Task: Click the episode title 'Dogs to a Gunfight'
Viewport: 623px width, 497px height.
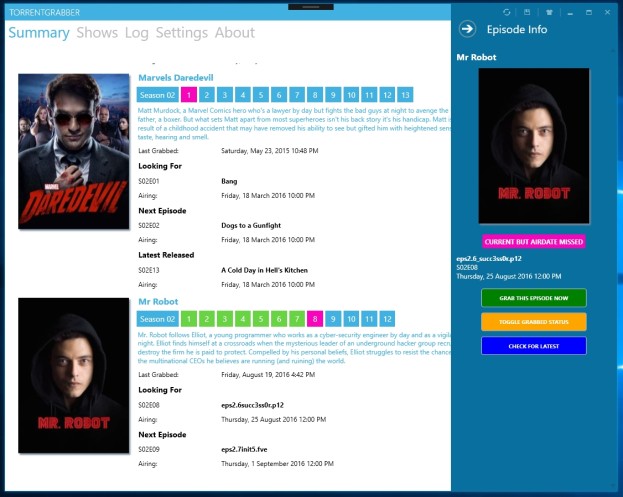Action: 251,225
